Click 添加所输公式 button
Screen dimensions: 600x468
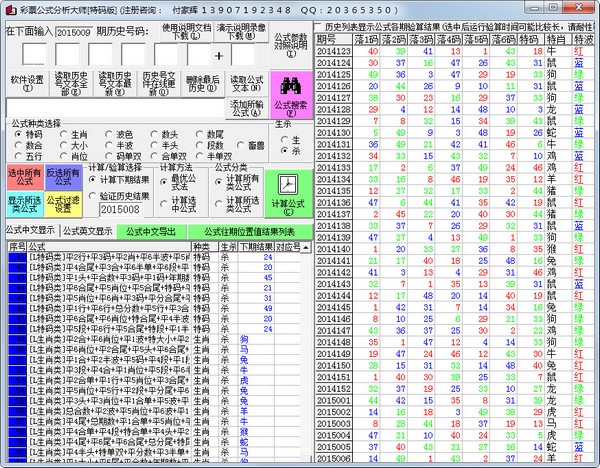(x=246, y=108)
